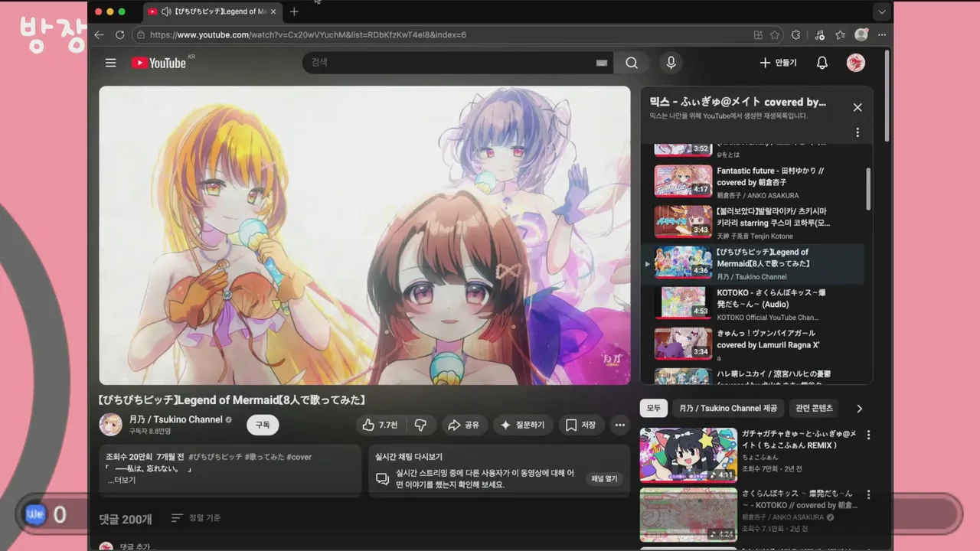Select the Lamuril Ragna X' cover entry
Screen dimensions: 980x551
click(x=753, y=344)
